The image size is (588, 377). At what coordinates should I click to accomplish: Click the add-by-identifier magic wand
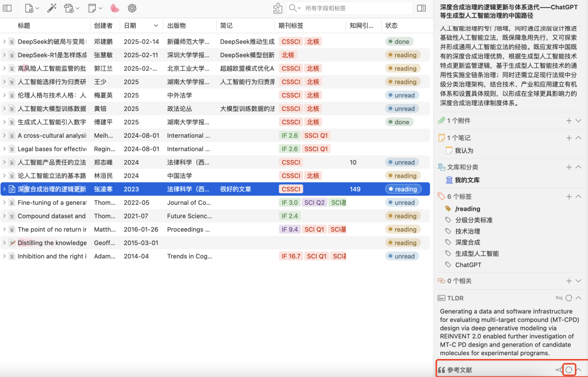coord(52,8)
